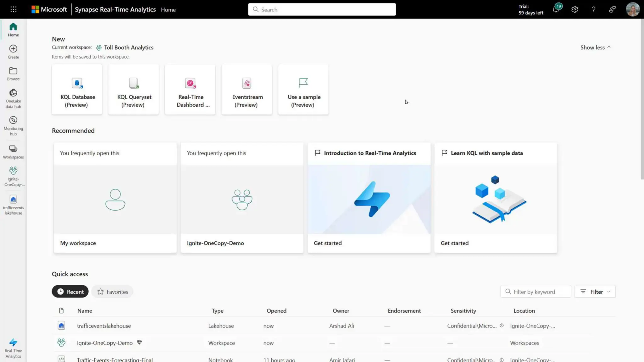Open the trafficeventslakehouse item link
Screen dimensions: 644x362
(x=104, y=326)
